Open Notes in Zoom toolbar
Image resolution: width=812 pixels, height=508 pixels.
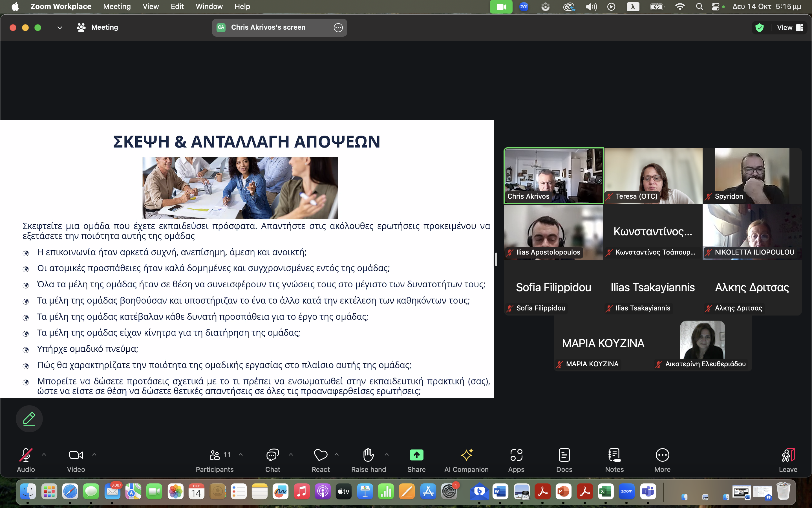[614, 460]
